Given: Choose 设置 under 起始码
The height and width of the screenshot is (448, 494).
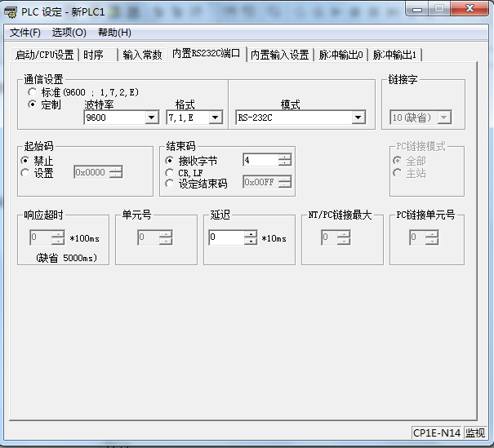Looking at the screenshot, I should click(25, 172).
